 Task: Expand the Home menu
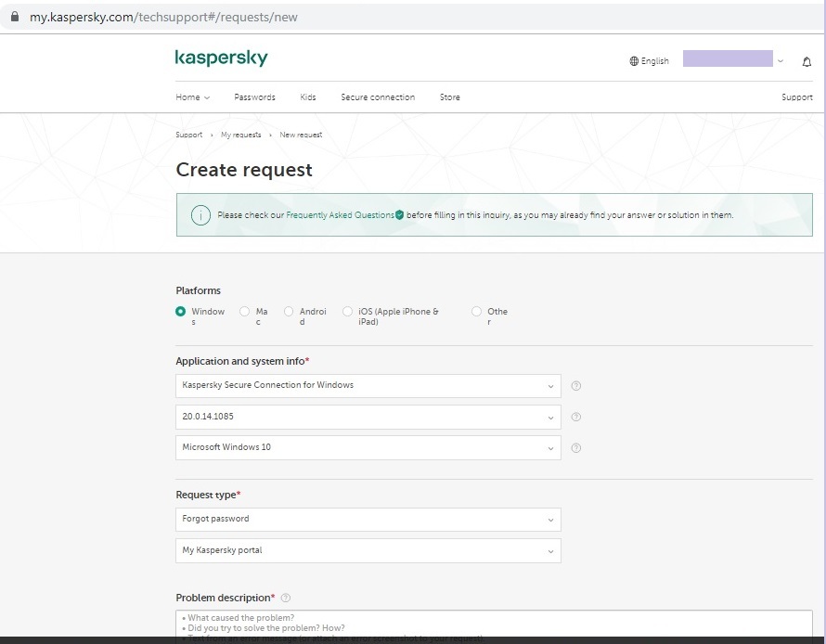tap(193, 97)
